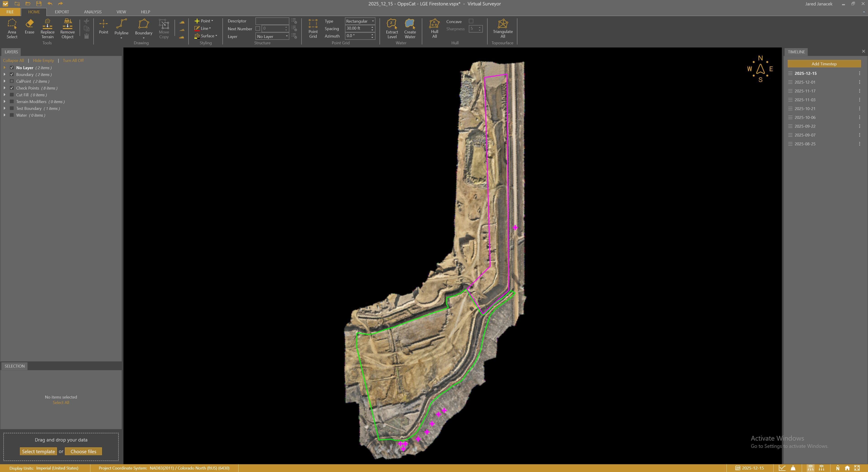This screenshot has width=868, height=472.
Task: Click the Turn All Off link
Action: [x=73, y=60]
